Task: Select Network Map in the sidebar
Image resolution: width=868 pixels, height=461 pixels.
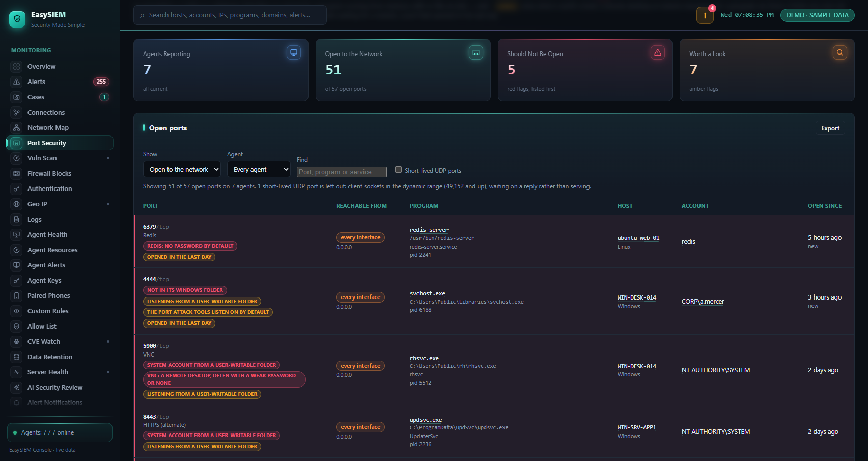Action: [60, 128]
